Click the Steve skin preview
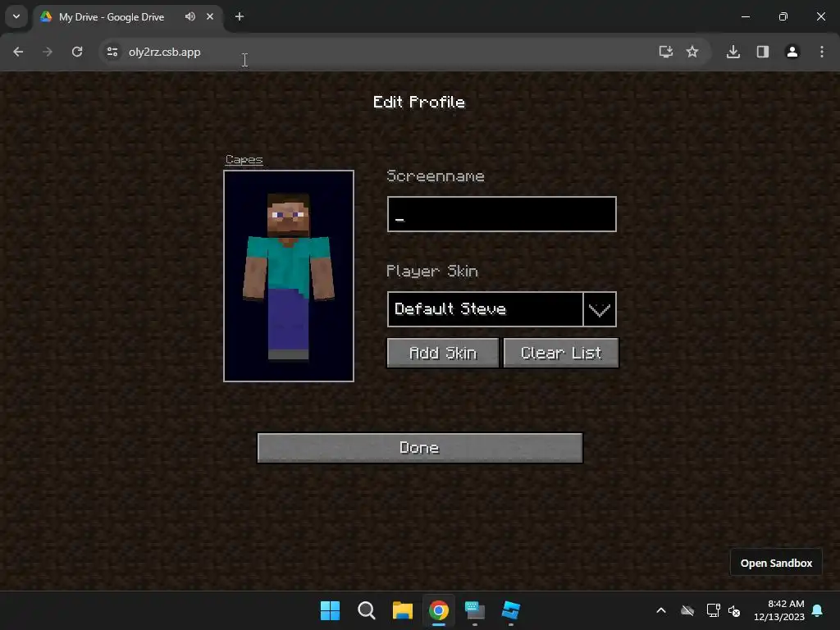This screenshot has width=840, height=630. click(x=289, y=276)
